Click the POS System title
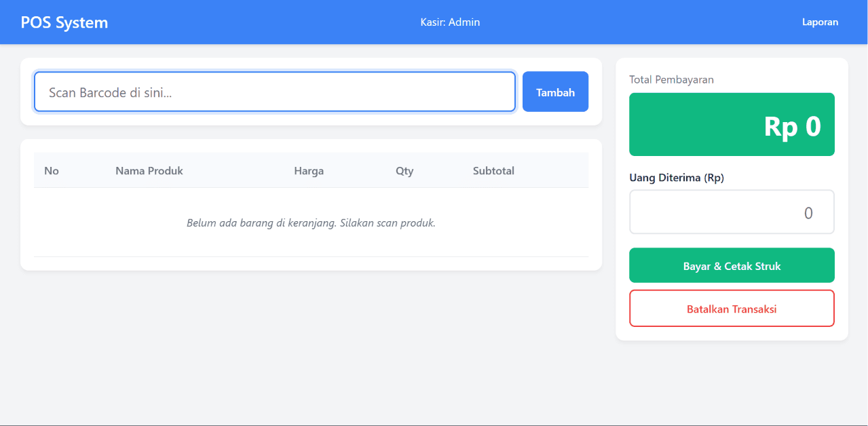 pyautogui.click(x=64, y=22)
